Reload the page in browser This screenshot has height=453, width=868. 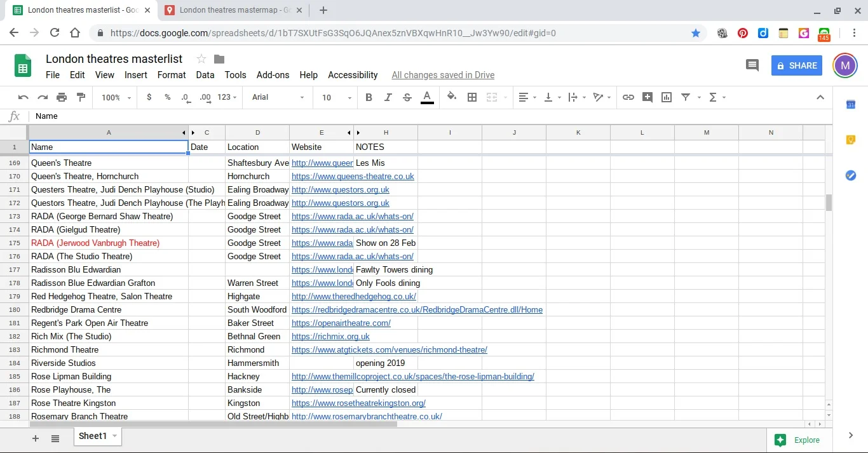pos(55,33)
